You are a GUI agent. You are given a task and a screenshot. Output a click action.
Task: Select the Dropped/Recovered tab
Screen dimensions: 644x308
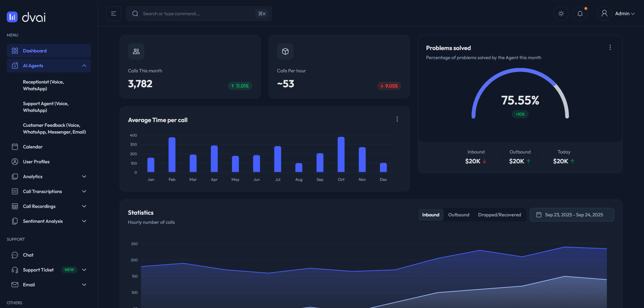click(x=500, y=215)
